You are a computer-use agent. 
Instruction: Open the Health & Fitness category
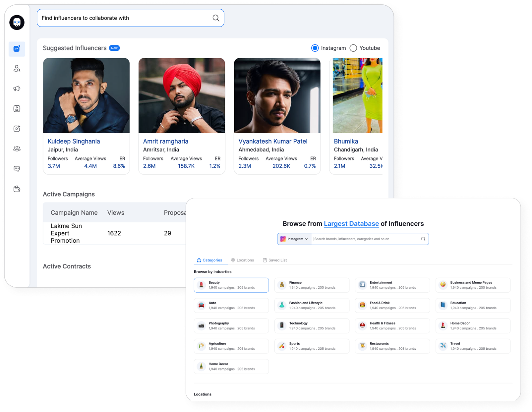[392, 325]
